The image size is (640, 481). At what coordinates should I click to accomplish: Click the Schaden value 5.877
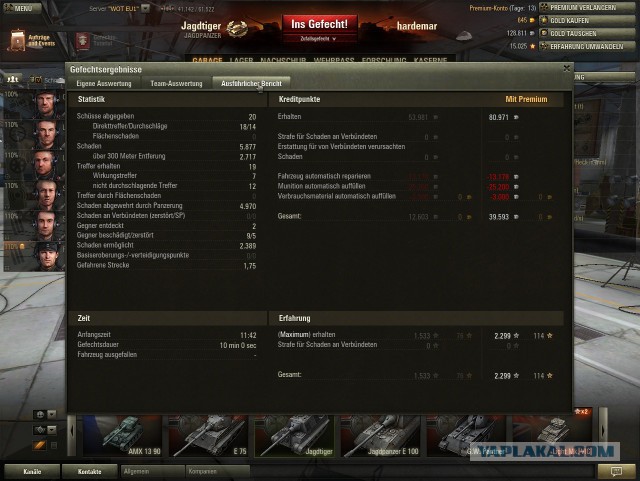(248, 147)
